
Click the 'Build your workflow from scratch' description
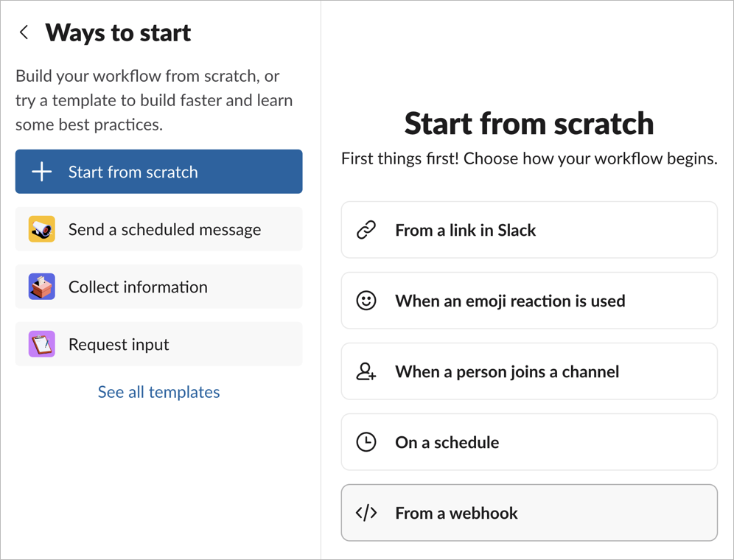[154, 100]
